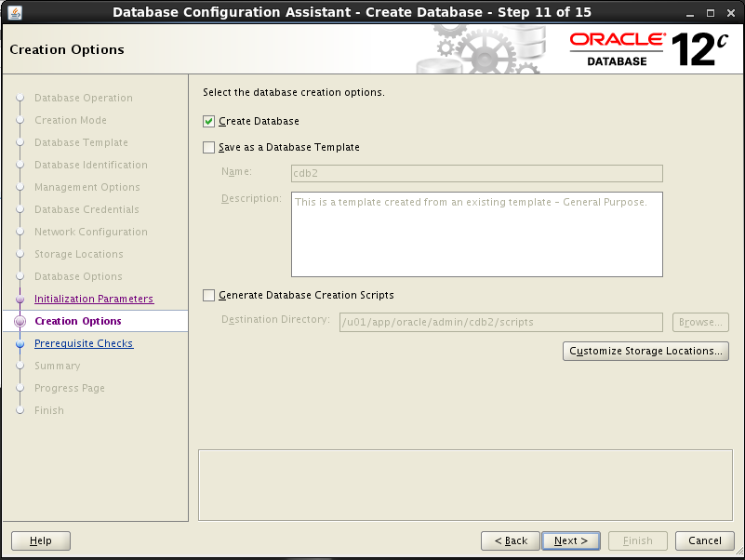This screenshot has height=560, width=745.
Task: Click the Creation Options page heading
Action: pos(67,49)
